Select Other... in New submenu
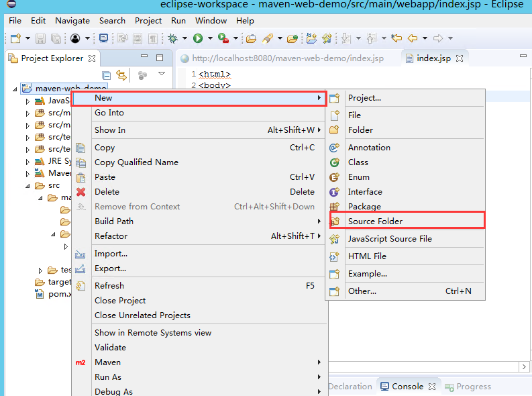532x396 pixels. click(405, 291)
